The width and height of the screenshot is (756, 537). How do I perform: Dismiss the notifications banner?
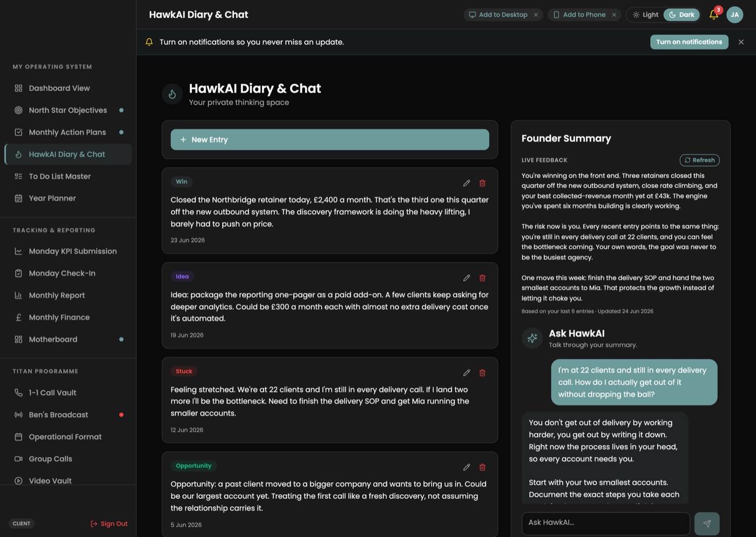point(741,42)
